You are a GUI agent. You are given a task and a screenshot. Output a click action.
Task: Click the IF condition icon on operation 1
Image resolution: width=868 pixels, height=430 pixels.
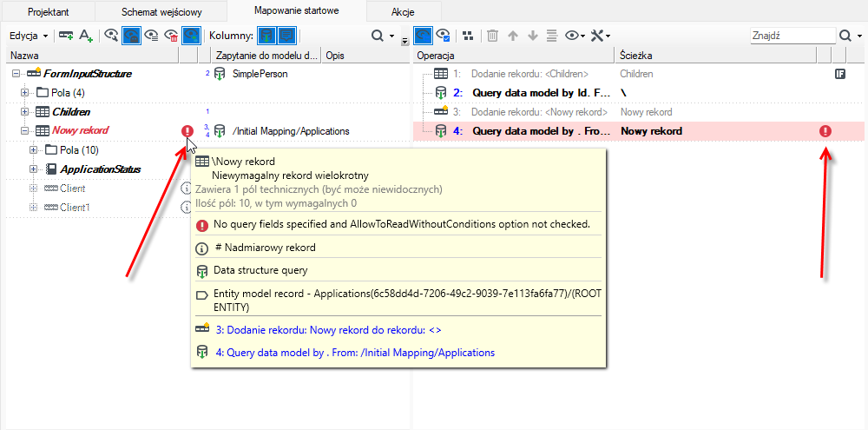(x=839, y=74)
